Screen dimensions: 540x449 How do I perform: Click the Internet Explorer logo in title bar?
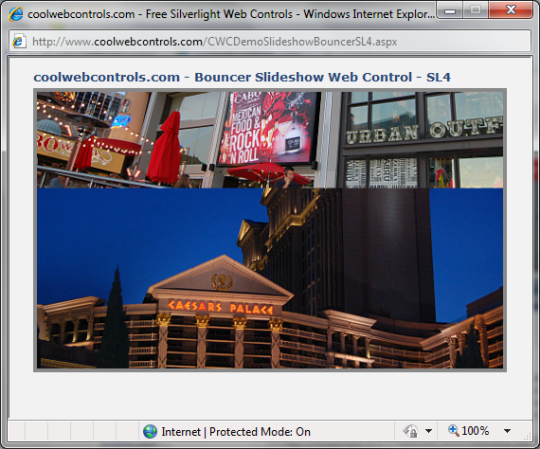click(x=16, y=14)
